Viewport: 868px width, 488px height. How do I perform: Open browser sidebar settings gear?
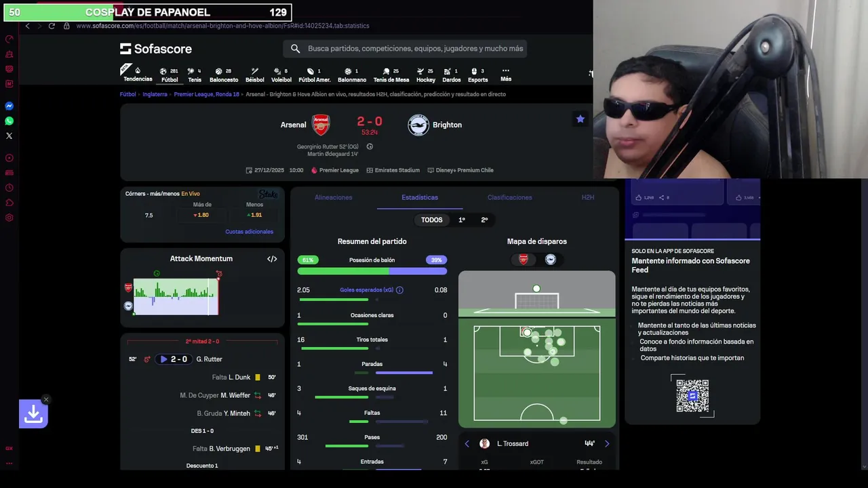[x=9, y=218]
